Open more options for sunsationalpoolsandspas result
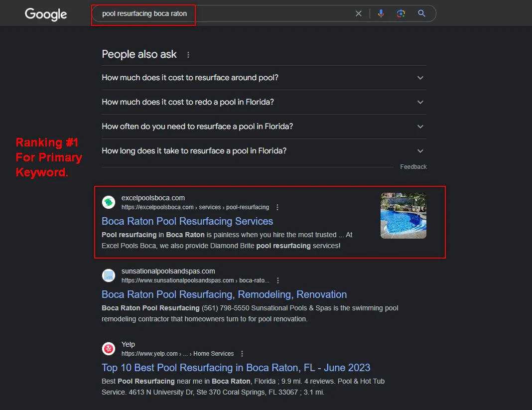 278,280
